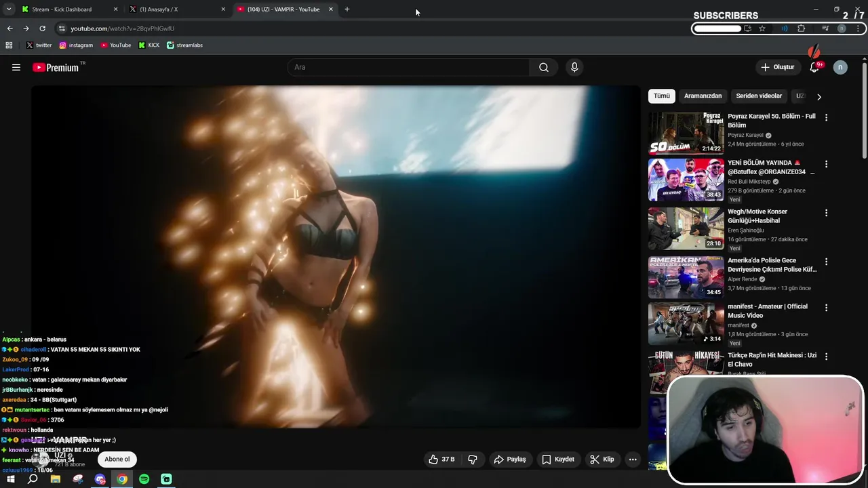
Task: Select the Tümü filter chip
Action: tap(661, 96)
